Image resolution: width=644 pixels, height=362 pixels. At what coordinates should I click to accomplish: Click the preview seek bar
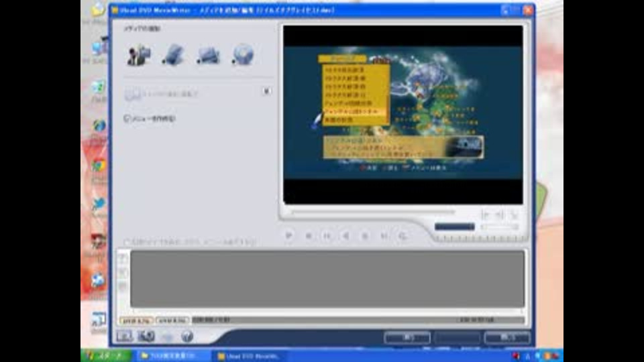point(373,213)
